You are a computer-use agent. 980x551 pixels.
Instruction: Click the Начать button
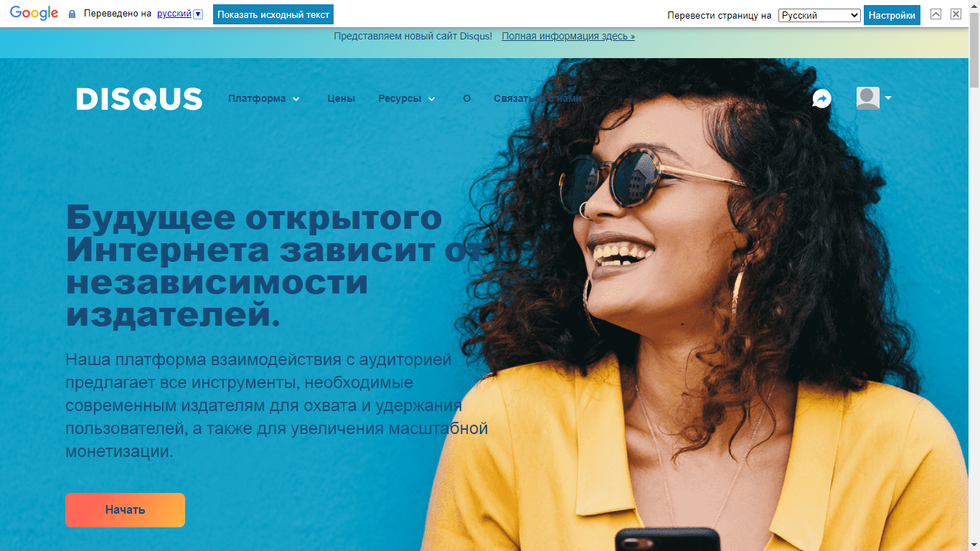[x=125, y=510]
